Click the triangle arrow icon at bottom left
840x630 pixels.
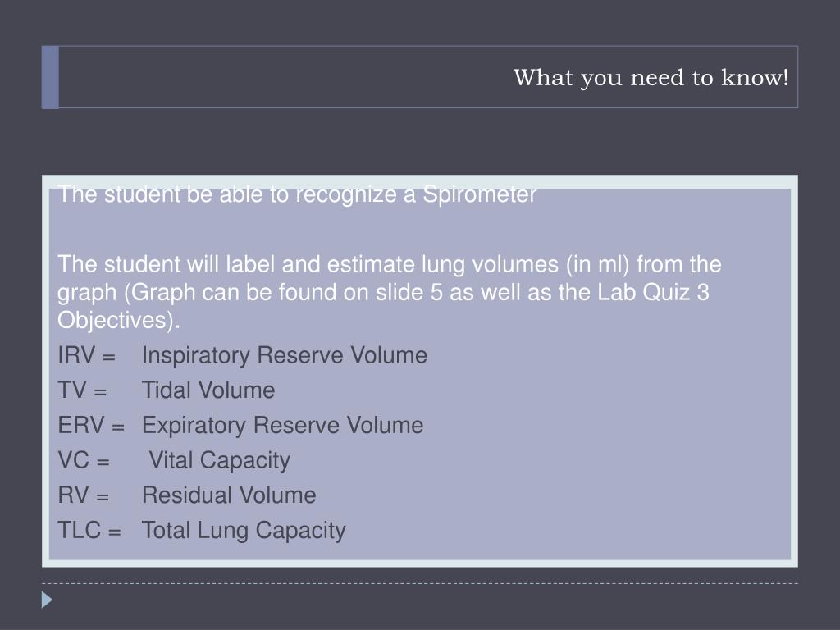click(x=47, y=600)
